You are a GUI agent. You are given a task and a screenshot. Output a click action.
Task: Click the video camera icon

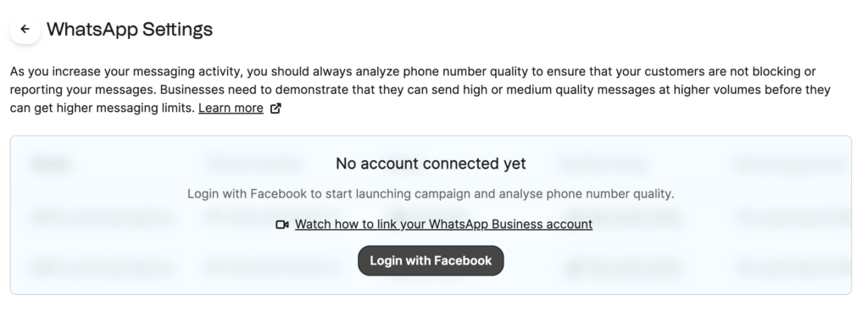[x=282, y=225]
